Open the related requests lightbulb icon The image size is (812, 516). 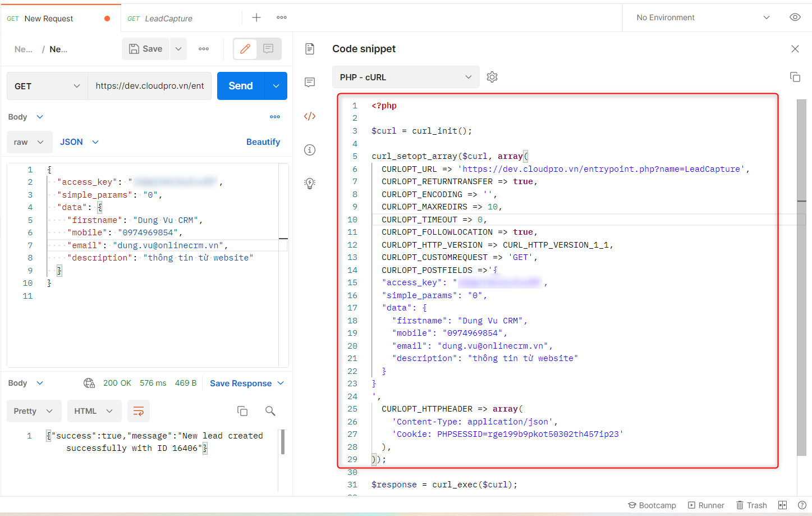tap(310, 184)
